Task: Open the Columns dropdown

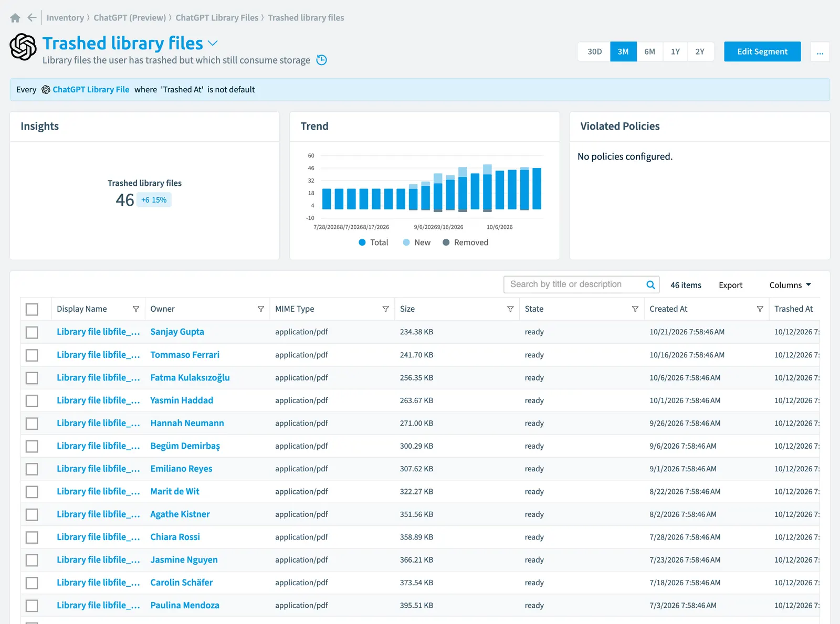Action: coord(790,285)
